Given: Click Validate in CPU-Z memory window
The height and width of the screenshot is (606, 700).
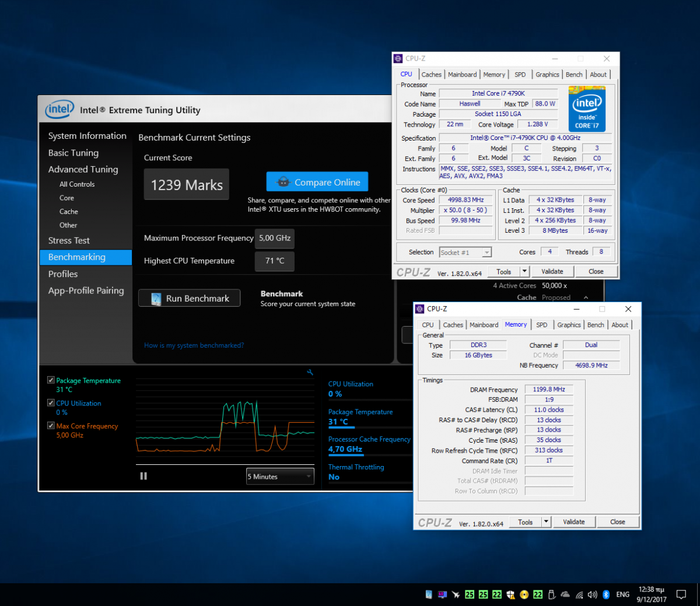Looking at the screenshot, I should tap(574, 522).
